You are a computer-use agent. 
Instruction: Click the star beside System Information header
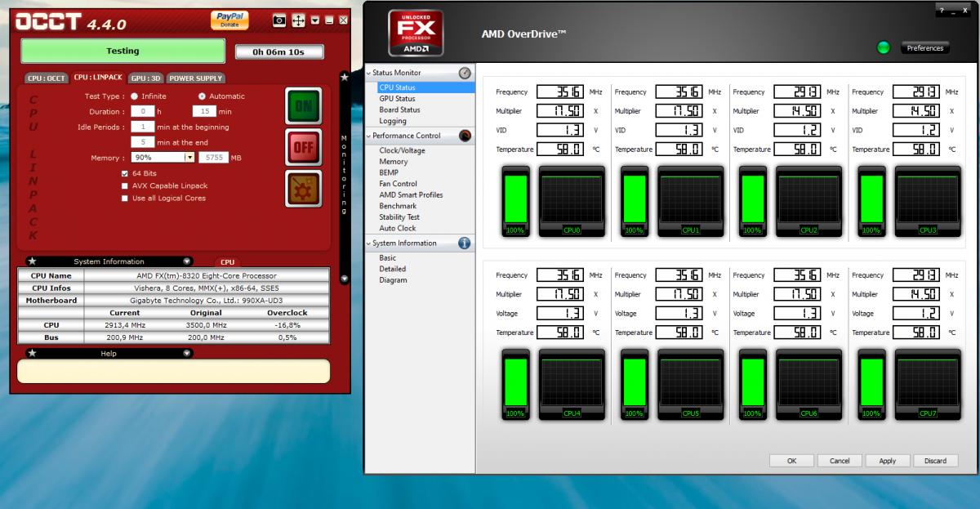(x=32, y=261)
